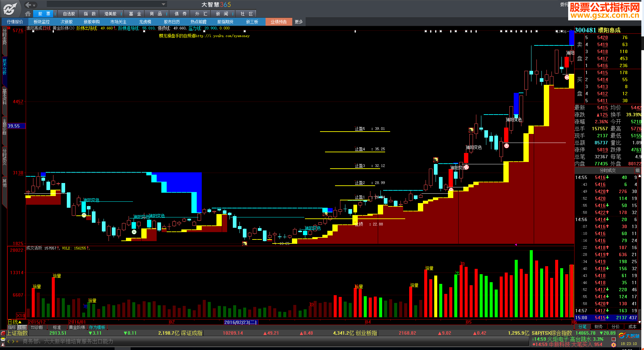Switch to the 股指期货 tab
The width and height of the screenshot is (644, 350).
click(225, 22)
